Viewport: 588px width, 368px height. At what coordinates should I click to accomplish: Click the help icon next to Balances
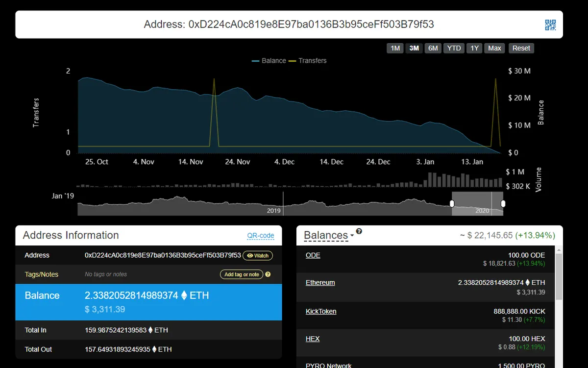359,231
